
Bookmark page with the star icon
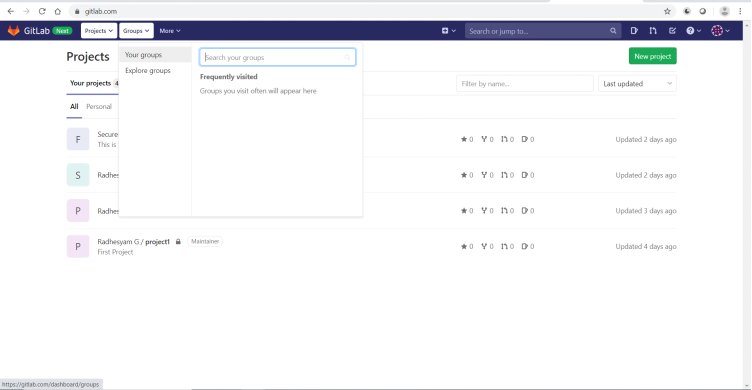coord(667,11)
